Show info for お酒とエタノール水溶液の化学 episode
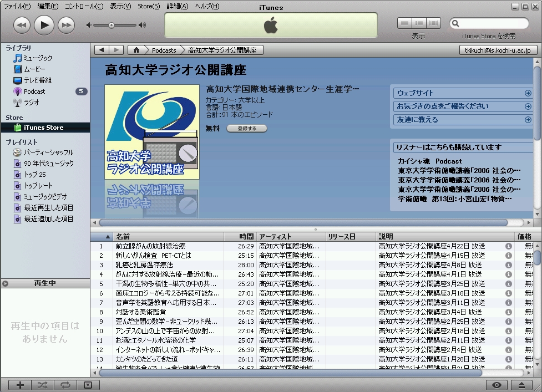Image resolution: width=542 pixels, height=392 pixels. pyautogui.click(x=509, y=340)
